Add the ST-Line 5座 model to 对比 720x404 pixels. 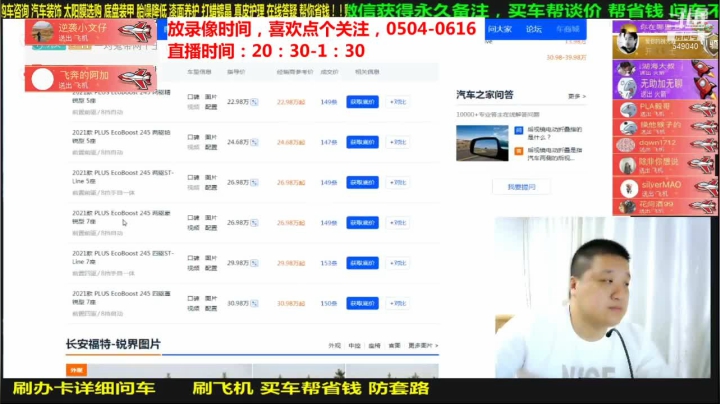(x=398, y=183)
